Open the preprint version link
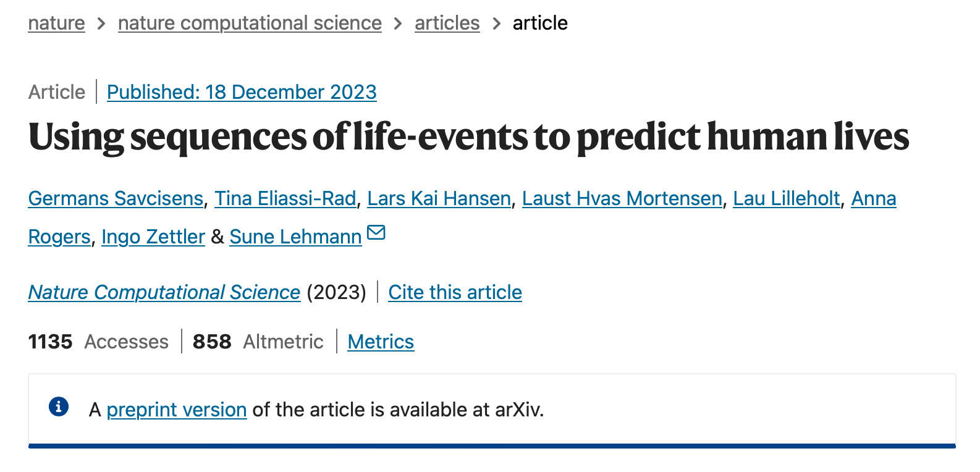Screen dimensions: 980x472 (177, 410)
